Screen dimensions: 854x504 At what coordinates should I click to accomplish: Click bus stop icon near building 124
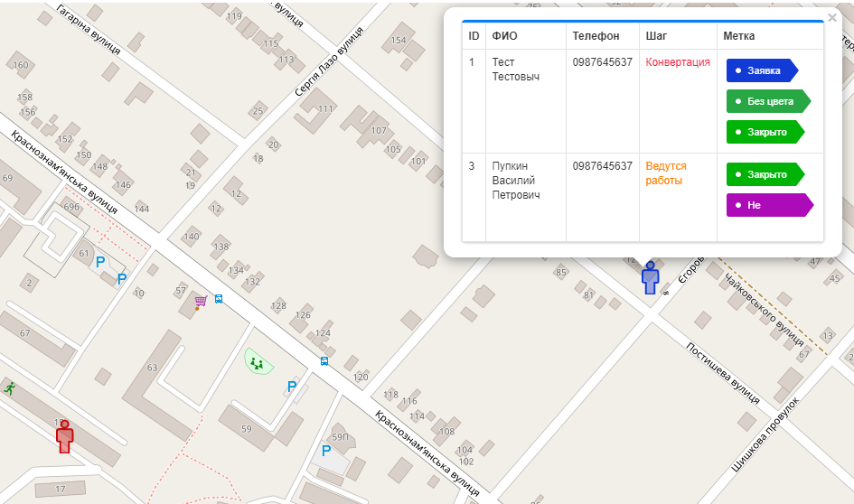(324, 361)
